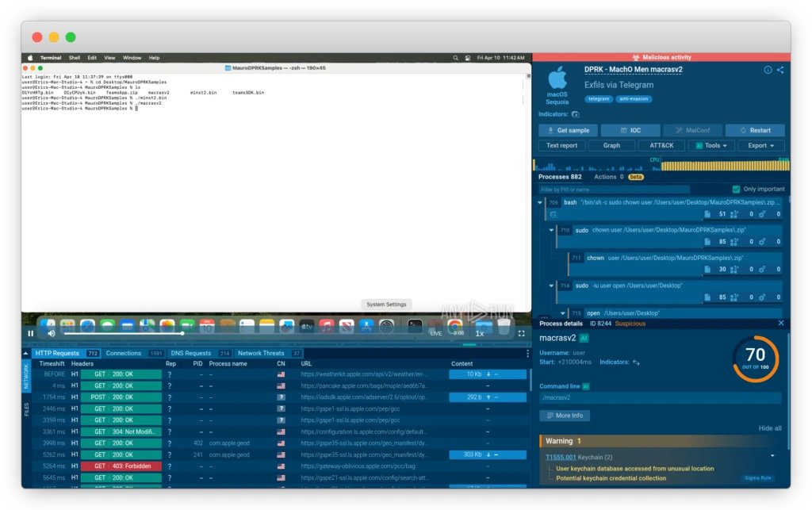
Task: Select the telegram tag
Action: pos(599,99)
